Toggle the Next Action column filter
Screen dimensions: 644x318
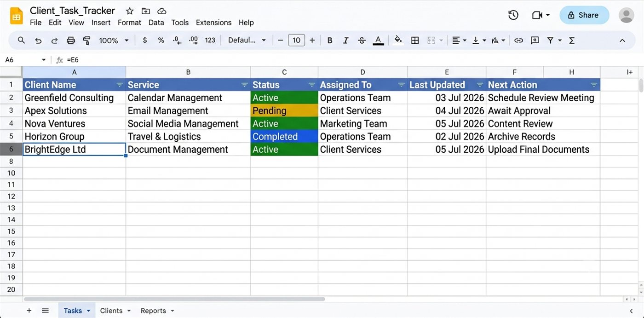click(594, 85)
